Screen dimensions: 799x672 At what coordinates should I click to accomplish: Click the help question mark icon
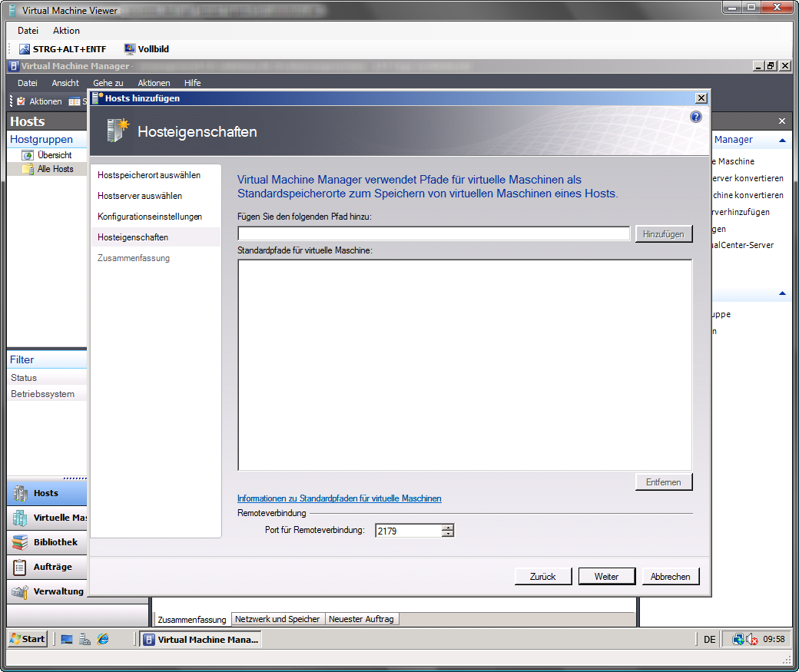pos(695,118)
